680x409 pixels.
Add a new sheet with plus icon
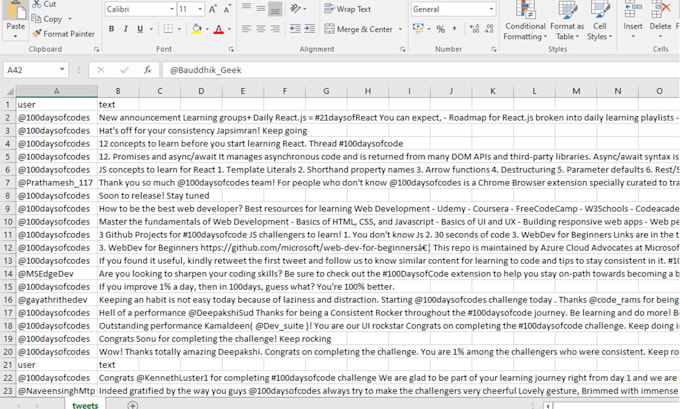pyautogui.click(x=133, y=405)
